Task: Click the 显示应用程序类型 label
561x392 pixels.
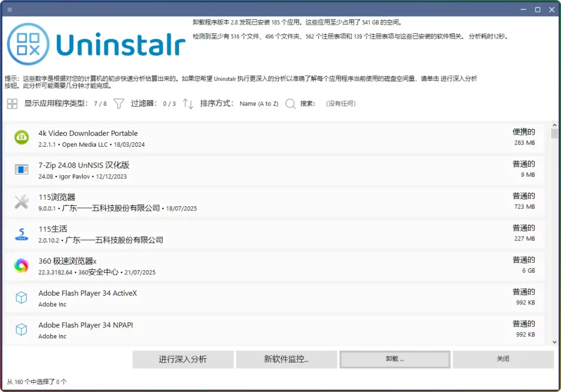Action: [56, 103]
